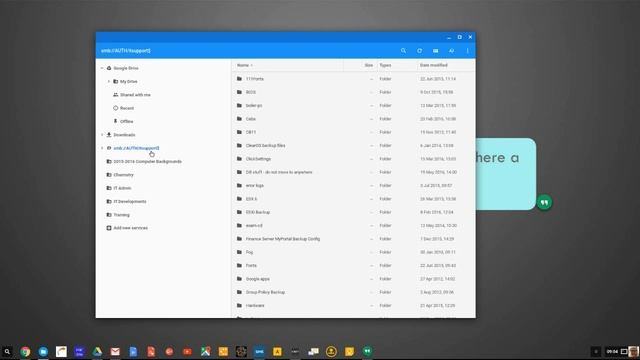Screen dimensions: 640x360
Task: Click the user avatar in the shelf
Action: pyautogui.click(x=633, y=351)
